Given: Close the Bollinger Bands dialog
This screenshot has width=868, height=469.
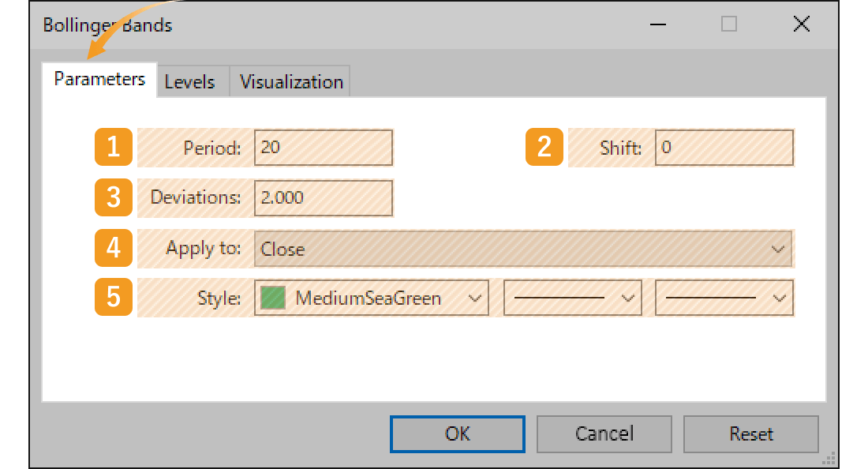Looking at the screenshot, I should coord(801,24).
